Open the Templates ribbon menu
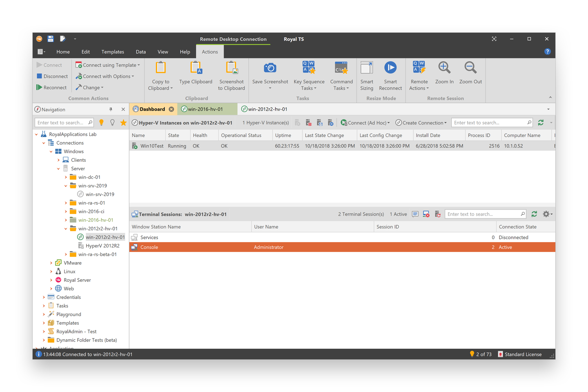This screenshot has height=392, width=588. click(113, 52)
